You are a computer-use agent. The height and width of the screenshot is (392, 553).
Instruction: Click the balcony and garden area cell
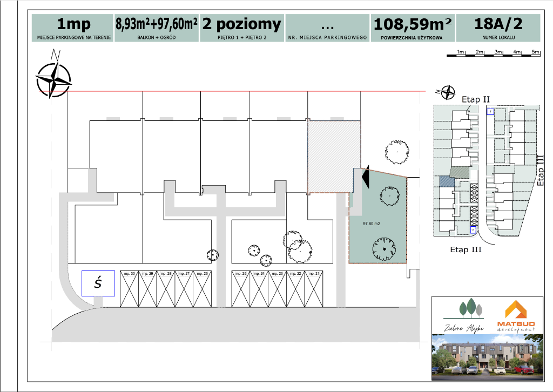pos(156,28)
